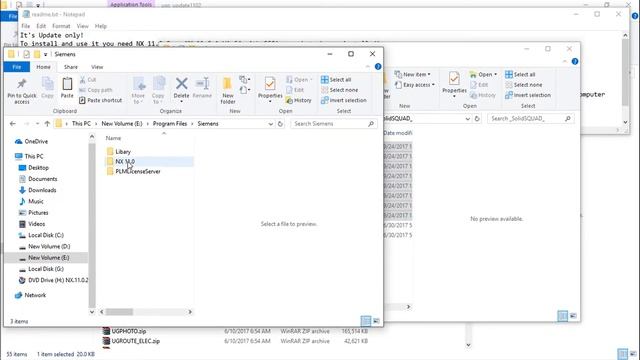Click the Copy to icon
640x360 pixels.
(158, 84)
